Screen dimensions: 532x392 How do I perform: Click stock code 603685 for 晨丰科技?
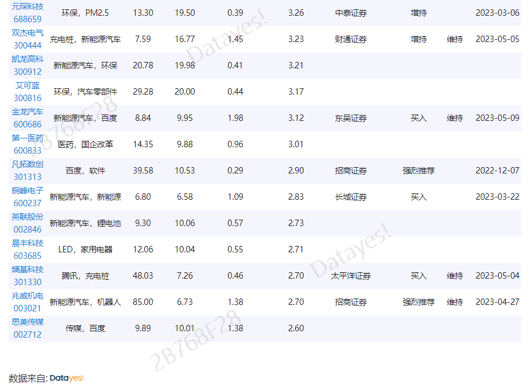point(27,256)
